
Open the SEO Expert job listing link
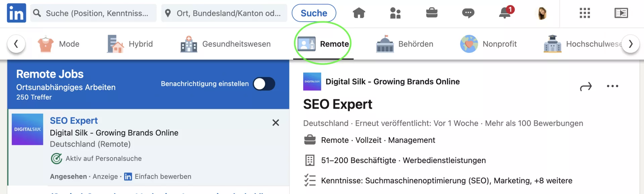(x=74, y=121)
